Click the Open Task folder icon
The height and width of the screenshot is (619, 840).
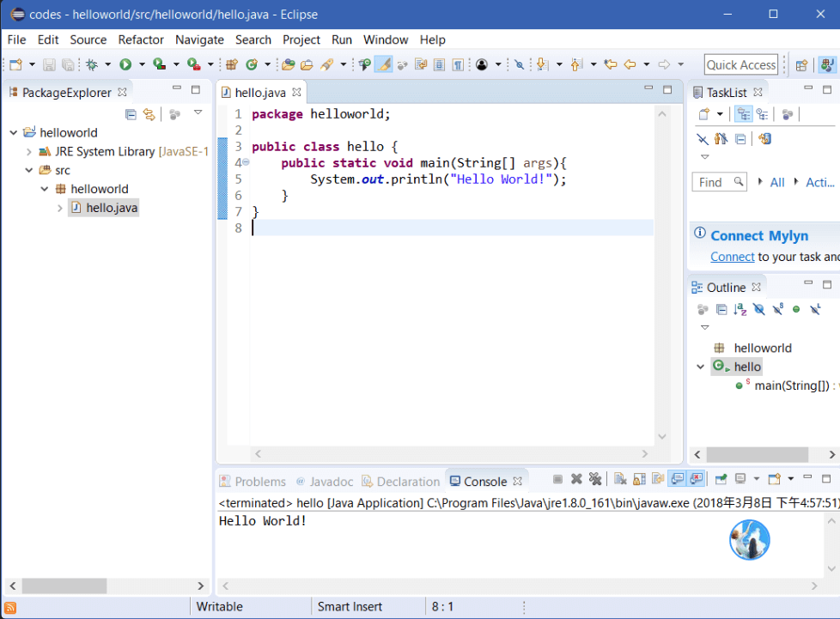tap(307, 64)
